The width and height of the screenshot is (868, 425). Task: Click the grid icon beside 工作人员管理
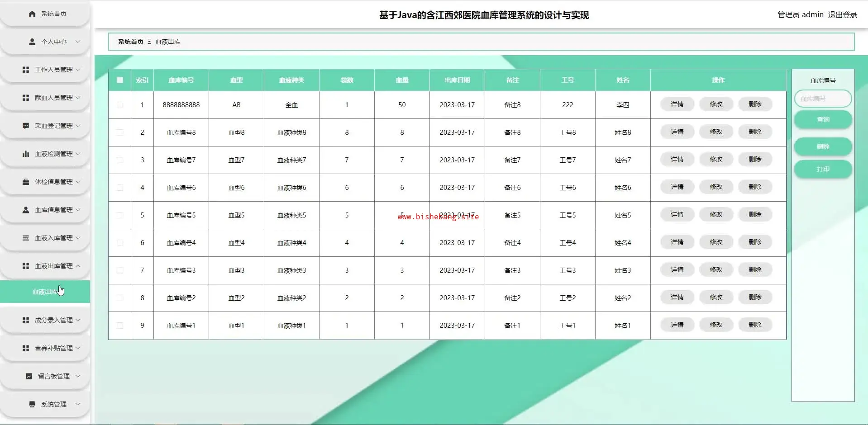pyautogui.click(x=26, y=70)
